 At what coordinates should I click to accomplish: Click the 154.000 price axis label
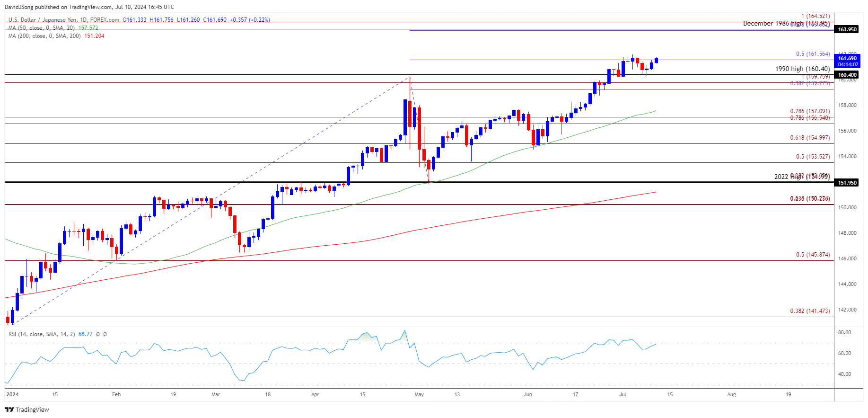coord(847,156)
